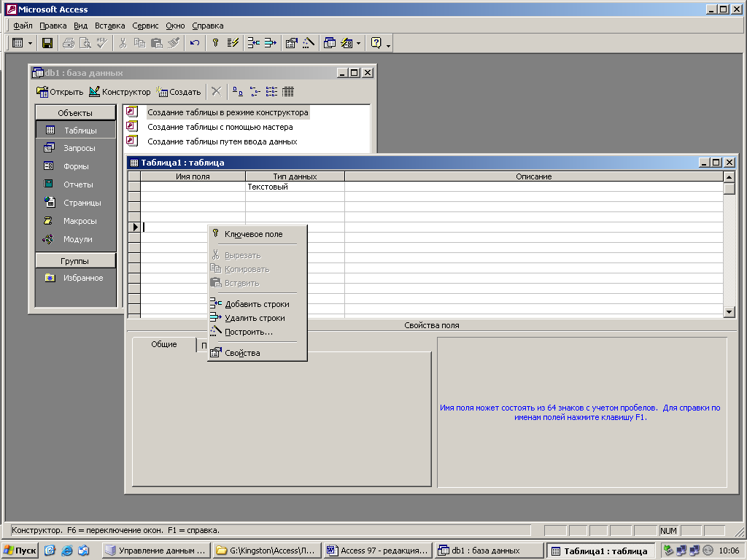Open the View mode dropdown arrow
This screenshot has width=747, height=560.
[30, 43]
